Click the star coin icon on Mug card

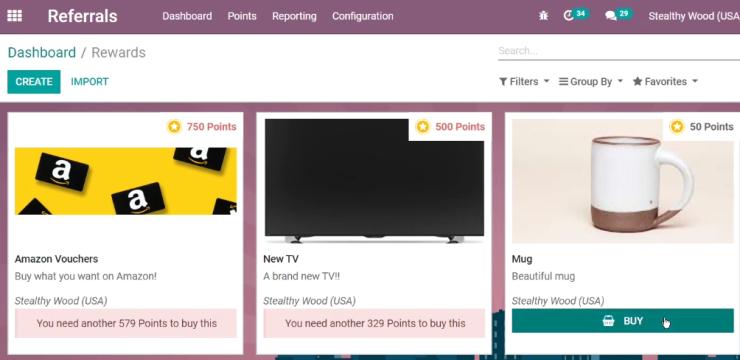coord(677,126)
